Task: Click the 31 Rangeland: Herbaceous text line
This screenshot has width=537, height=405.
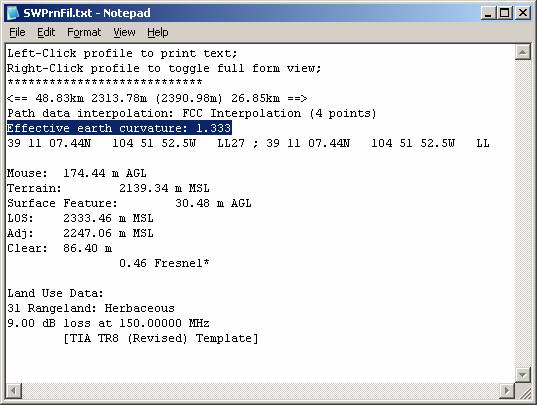Action: 91,308
